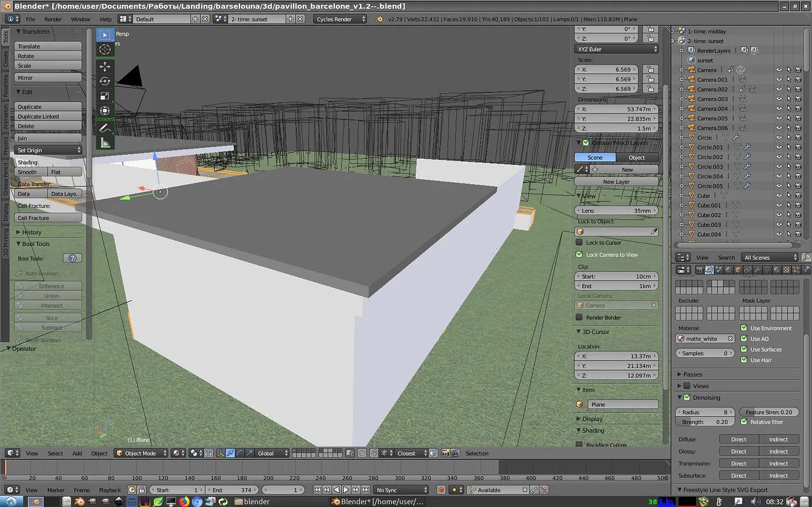Adjust the denoising Strength slider

705,422
